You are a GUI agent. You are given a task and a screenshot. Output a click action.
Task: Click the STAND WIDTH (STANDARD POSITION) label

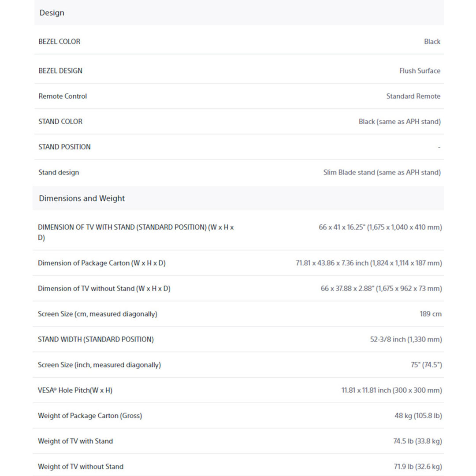point(96,339)
